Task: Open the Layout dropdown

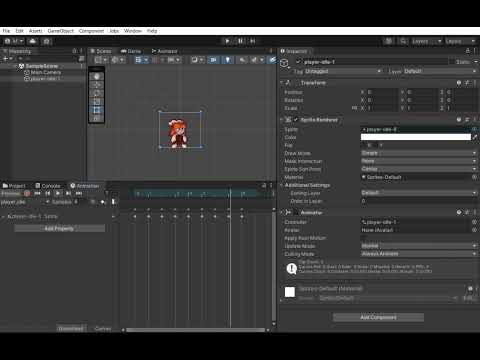Action: (x=460, y=41)
